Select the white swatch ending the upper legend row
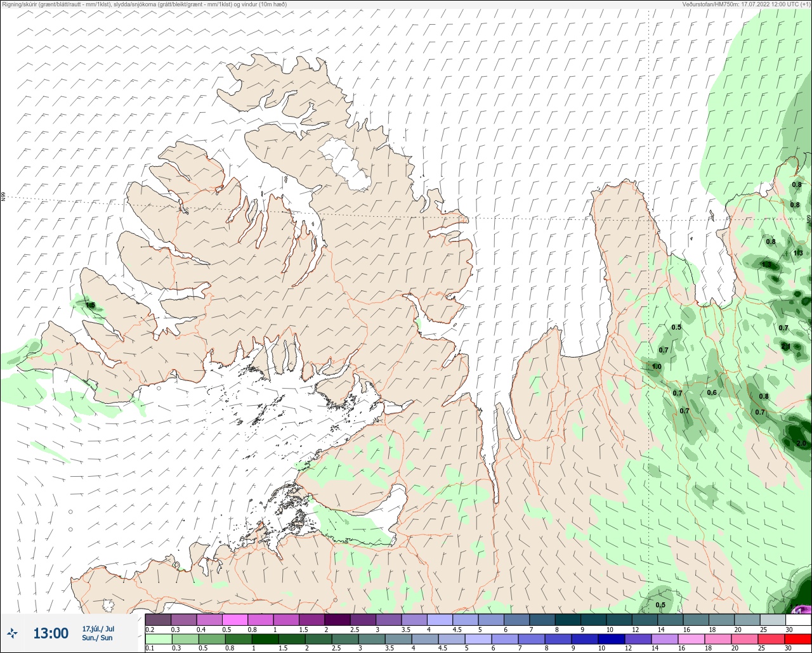812x653 pixels. [798, 619]
